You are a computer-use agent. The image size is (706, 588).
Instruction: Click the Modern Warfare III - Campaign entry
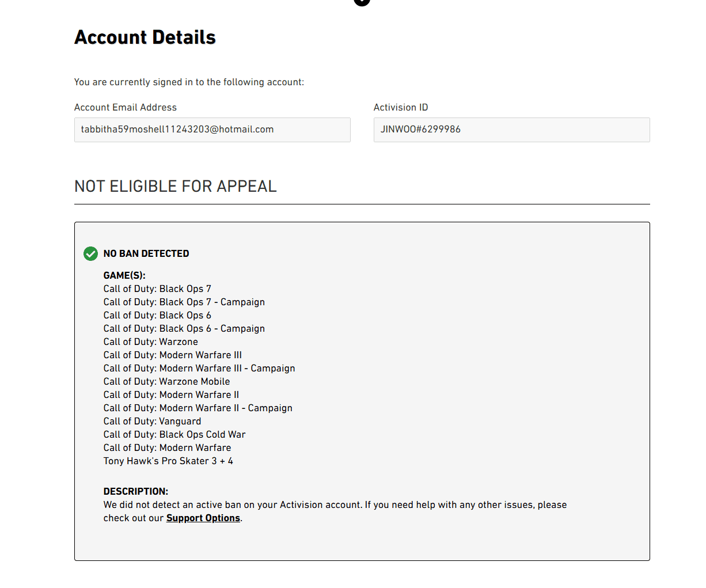(x=199, y=368)
